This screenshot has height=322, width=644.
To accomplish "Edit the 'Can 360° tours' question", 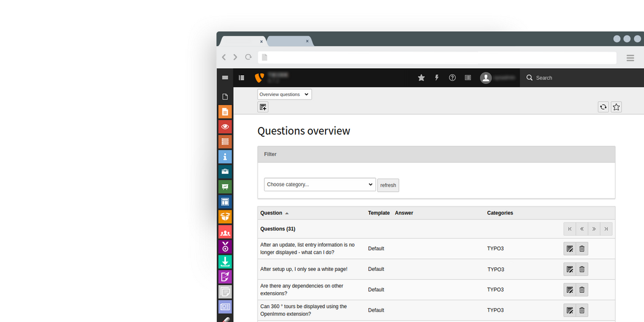I will (570, 310).
